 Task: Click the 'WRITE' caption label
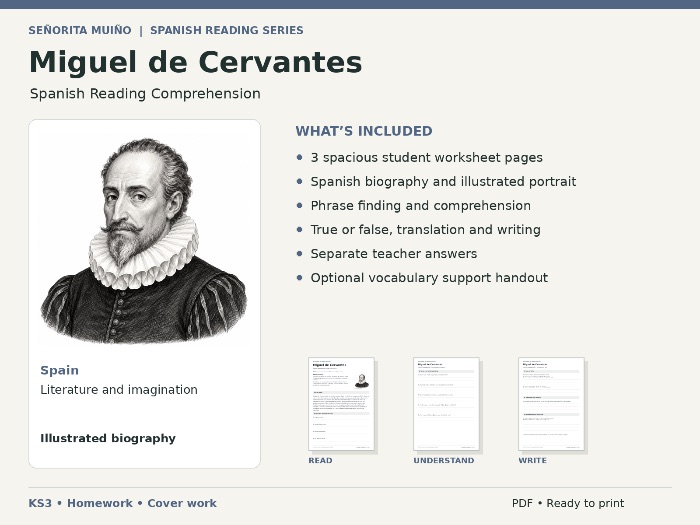533,460
